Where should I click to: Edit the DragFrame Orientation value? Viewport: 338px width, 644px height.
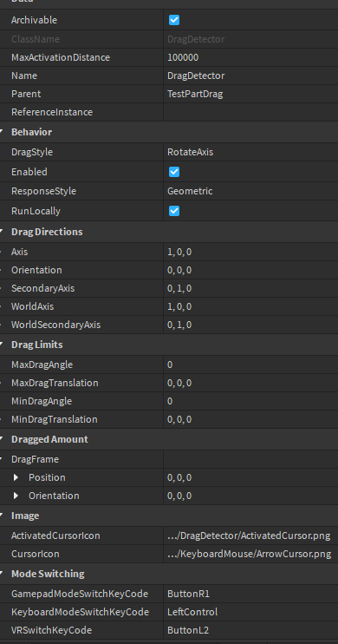tap(250, 496)
